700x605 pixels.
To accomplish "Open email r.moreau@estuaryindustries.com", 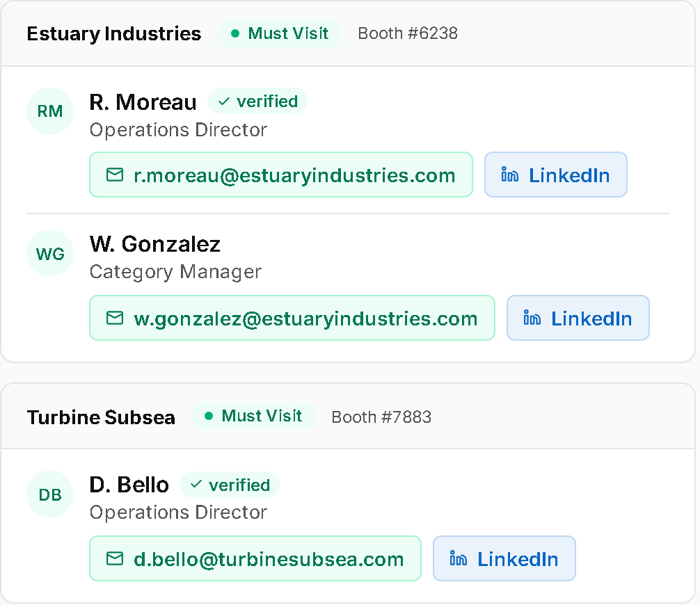I will [x=281, y=175].
